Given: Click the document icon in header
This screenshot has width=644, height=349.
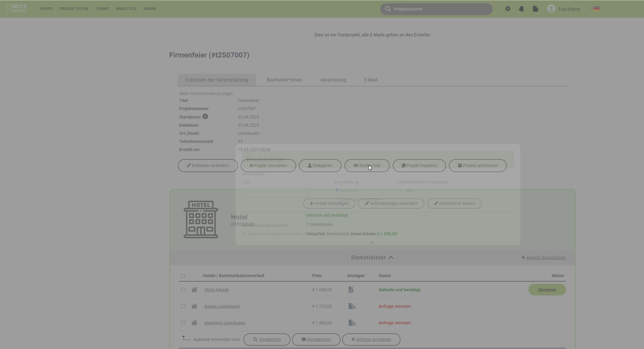Looking at the screenshot, I should pyautogui.click(x=535, y=9).
